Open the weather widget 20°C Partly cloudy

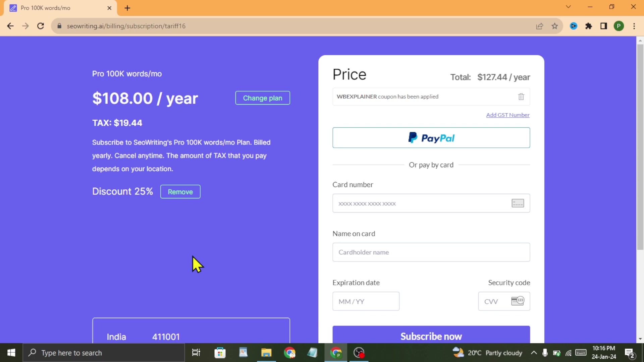pyautogui.click(x=487, y=353)
